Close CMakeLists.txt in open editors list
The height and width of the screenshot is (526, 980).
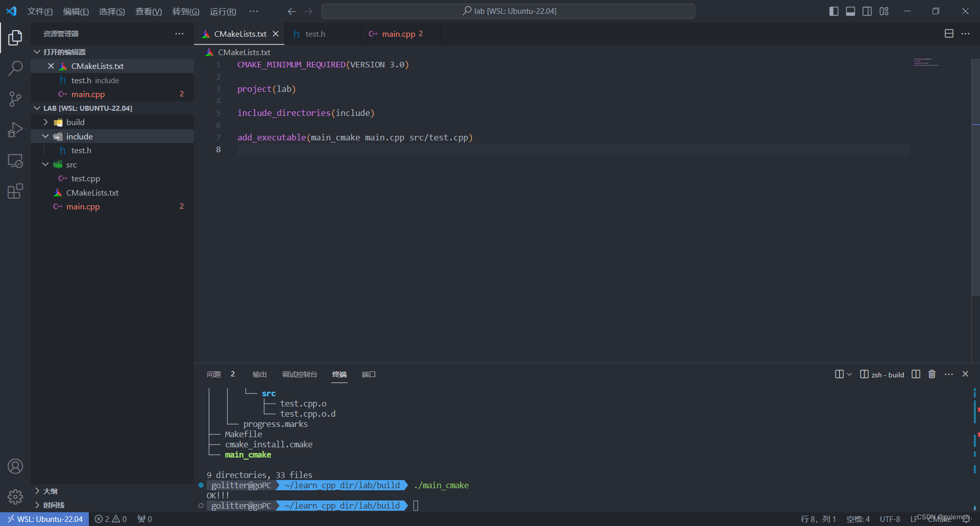(51, 66)
